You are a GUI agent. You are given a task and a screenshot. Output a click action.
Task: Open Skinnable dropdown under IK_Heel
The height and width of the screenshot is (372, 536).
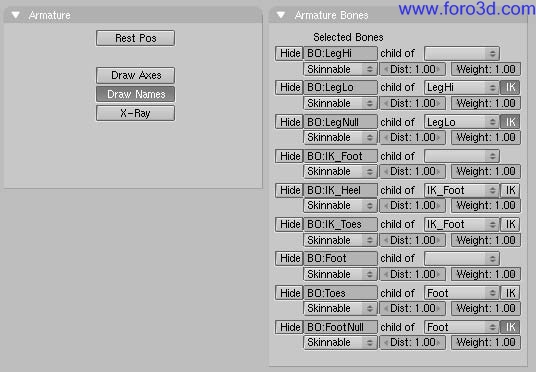click(x=340, y=205)
